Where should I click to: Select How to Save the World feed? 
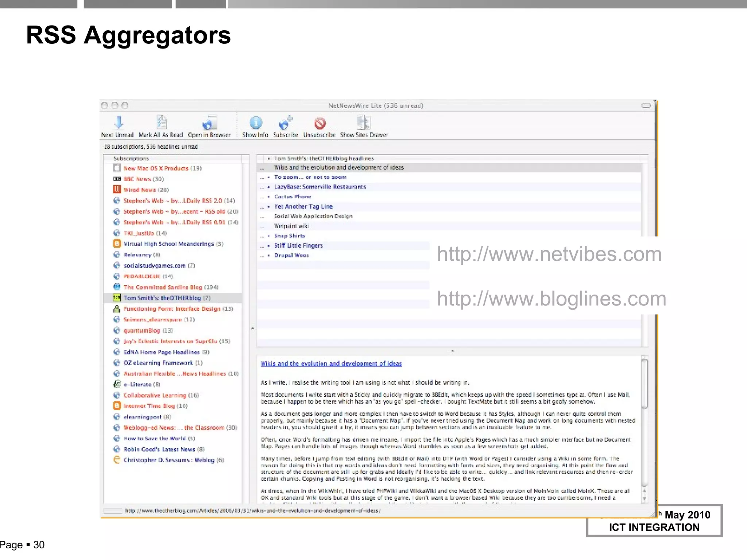click(172, 438)
